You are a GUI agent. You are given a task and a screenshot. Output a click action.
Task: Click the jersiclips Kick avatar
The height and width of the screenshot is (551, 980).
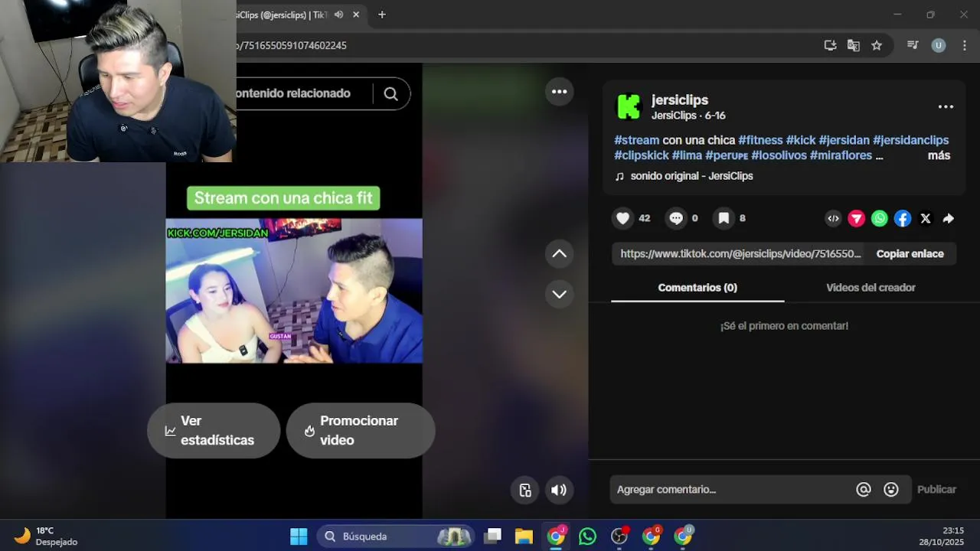(x=629, y=107)
